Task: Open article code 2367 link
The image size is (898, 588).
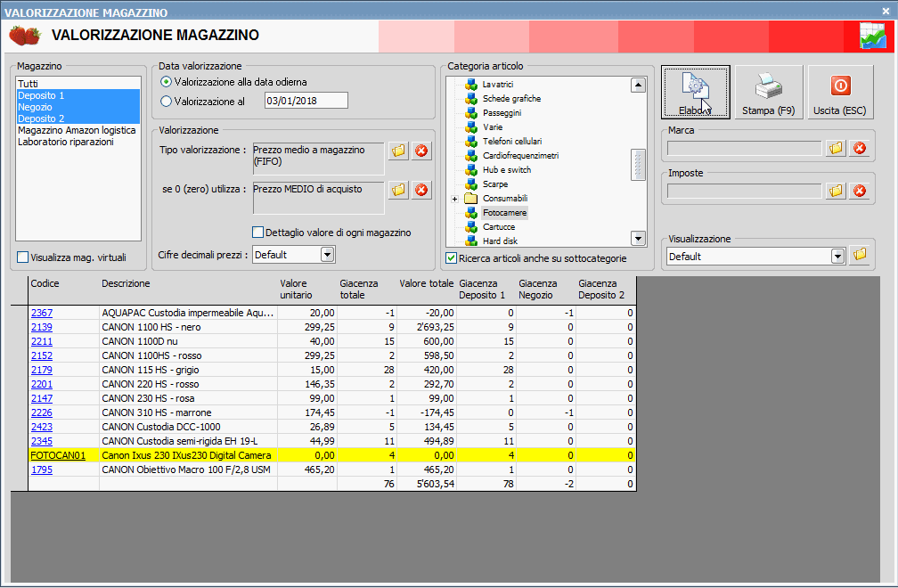Action: coord(42,314)
